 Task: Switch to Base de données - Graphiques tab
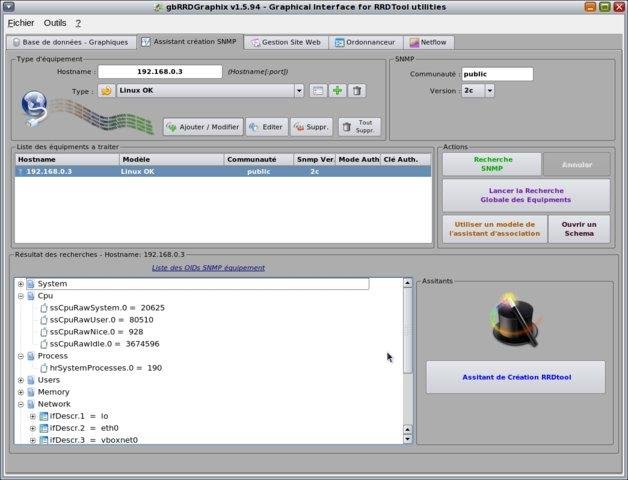71,42
